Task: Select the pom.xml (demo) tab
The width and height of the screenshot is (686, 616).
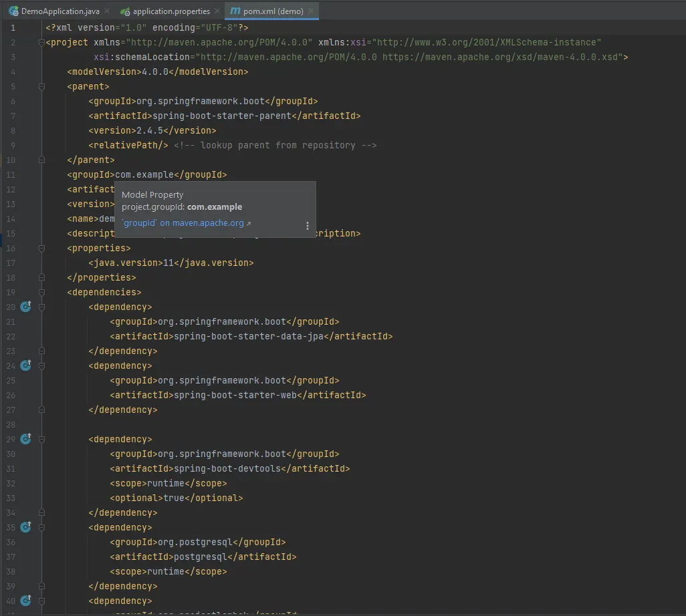Action: pos(273,11)
